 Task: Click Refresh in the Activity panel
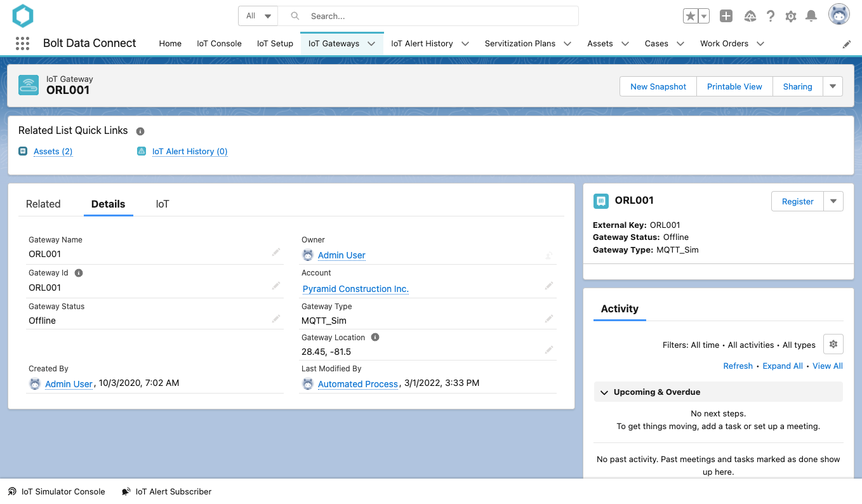pos(738,366)
